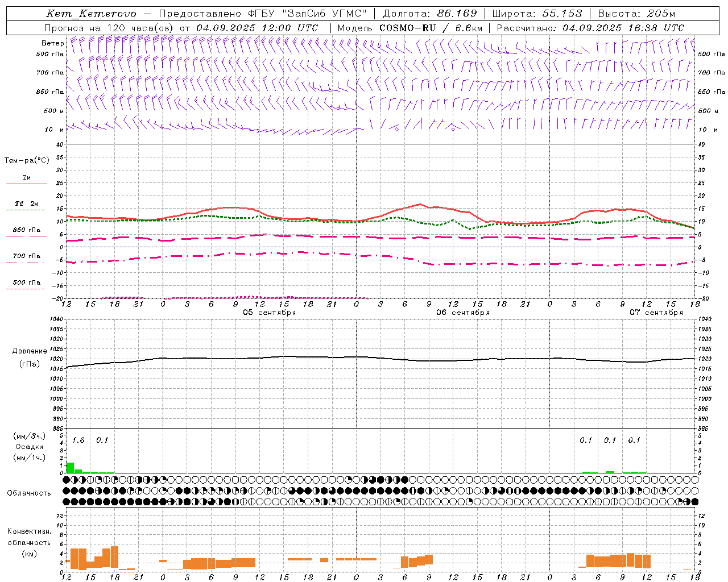The image size is (728, 582).
Task: Select the text Предоставлено ФГБУ "ЗапСиб УГМС"
Action: 263,14
